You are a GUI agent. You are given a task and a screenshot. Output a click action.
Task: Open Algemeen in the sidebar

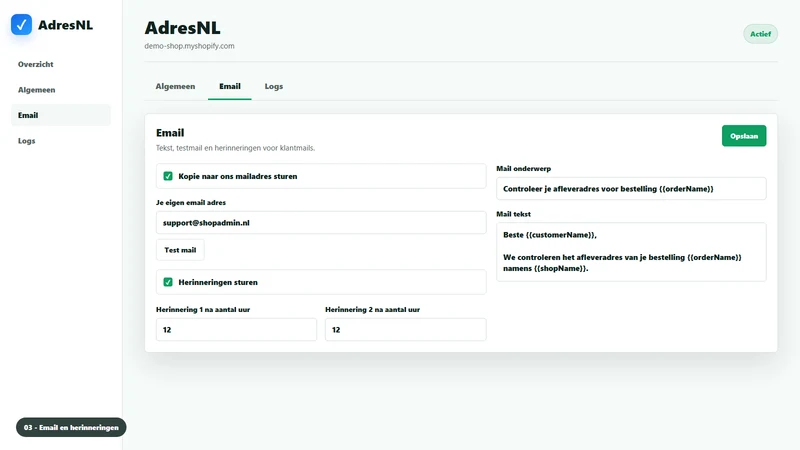pyautogui.click(x=37, y=90)
